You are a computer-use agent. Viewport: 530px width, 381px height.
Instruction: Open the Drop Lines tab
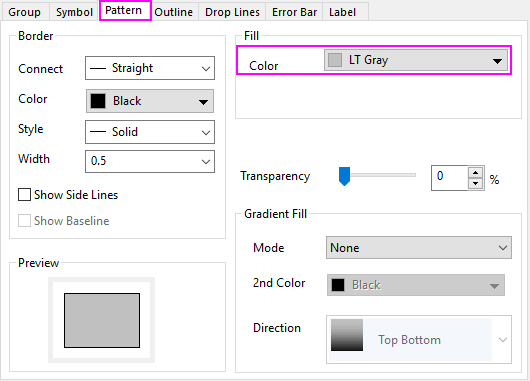[232, 12]
